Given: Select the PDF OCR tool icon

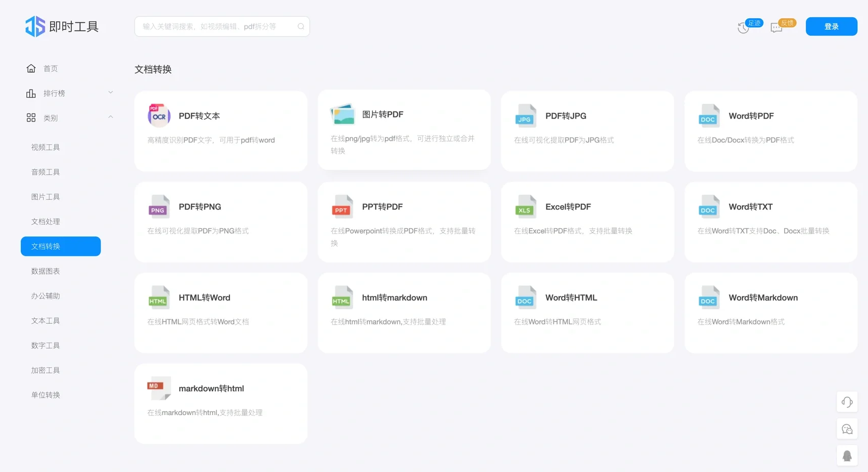Looking at the screenshot, I should point(158,115).
